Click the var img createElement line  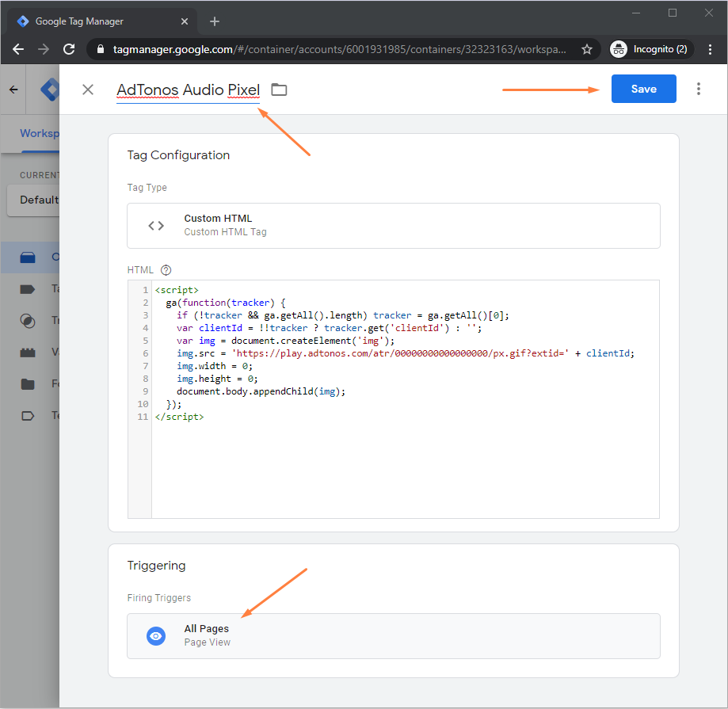coord(285,341)
